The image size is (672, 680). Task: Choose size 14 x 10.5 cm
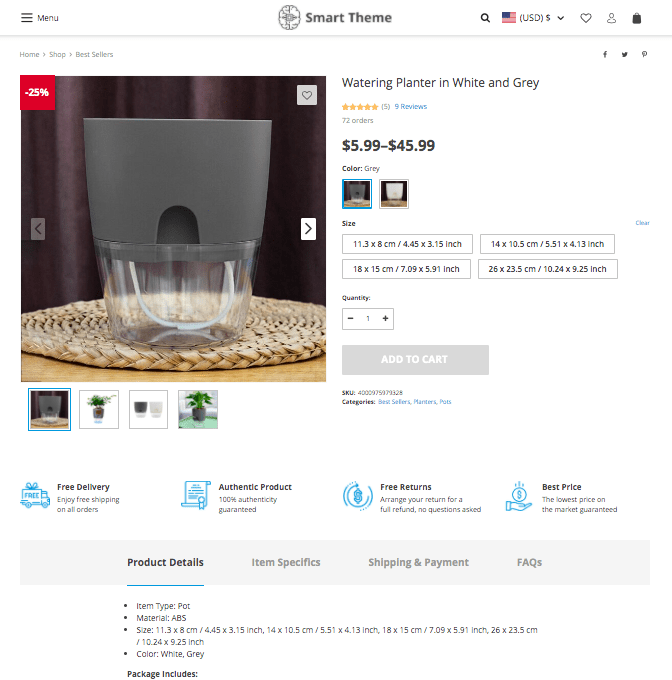coord(547,244)
